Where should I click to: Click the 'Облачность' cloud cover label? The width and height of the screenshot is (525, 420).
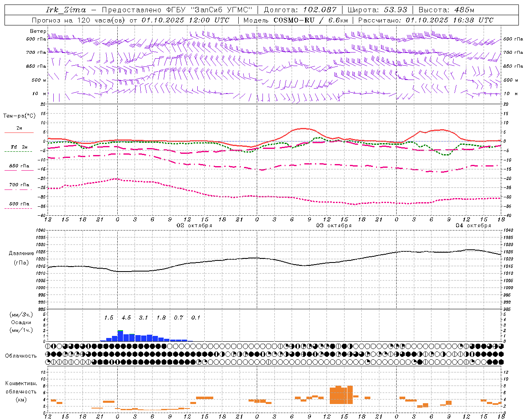[21, 356]
